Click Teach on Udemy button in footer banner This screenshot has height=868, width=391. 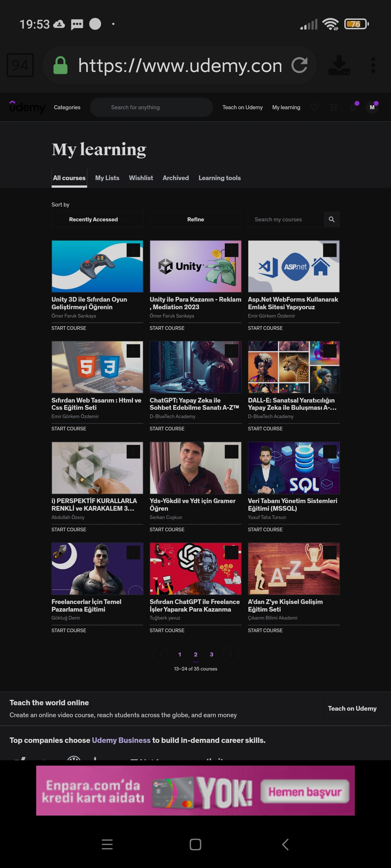click(352, 709)
